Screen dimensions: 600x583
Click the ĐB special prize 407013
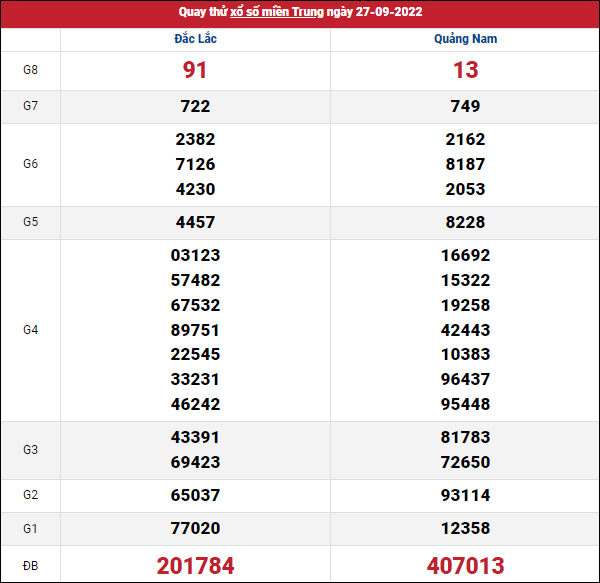pos(465,566)
